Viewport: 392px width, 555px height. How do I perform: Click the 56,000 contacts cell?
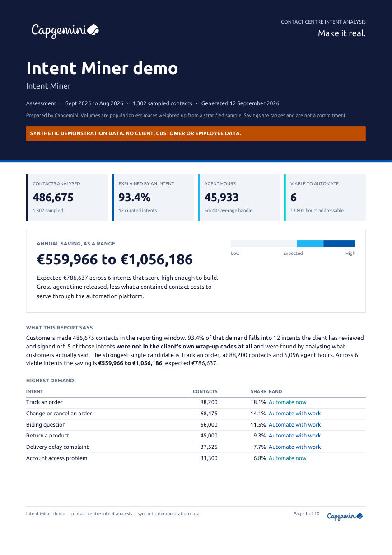click(x=209, y=425)
